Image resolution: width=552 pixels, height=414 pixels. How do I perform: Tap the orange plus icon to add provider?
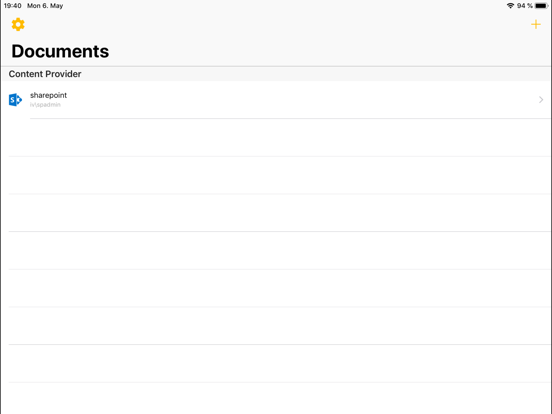pos(535,24)
